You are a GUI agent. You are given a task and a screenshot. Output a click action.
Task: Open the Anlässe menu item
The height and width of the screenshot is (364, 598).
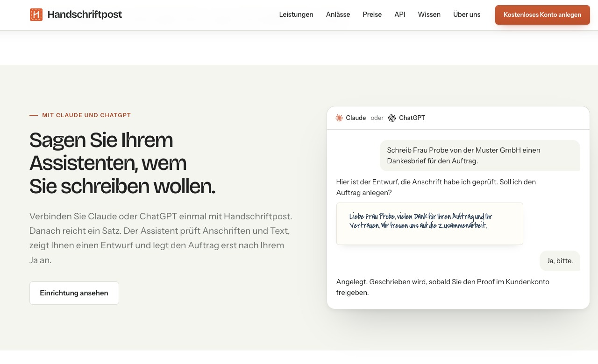(338, 14)
